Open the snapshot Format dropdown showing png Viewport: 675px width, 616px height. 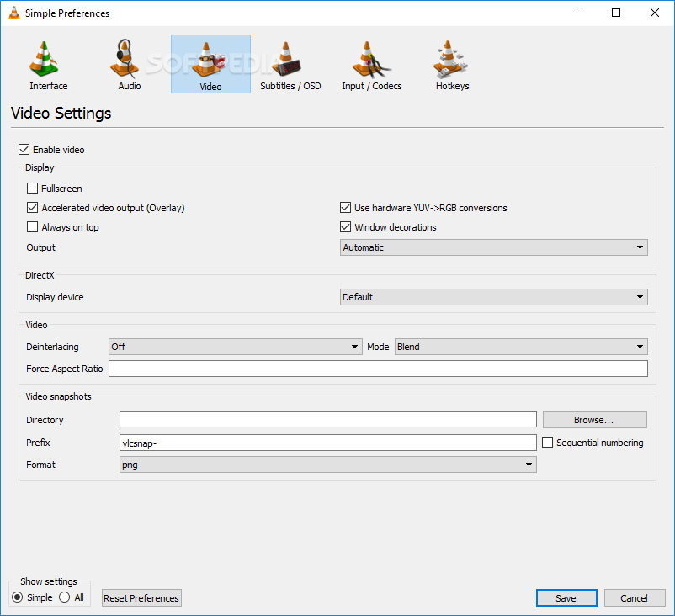(328, 465)
